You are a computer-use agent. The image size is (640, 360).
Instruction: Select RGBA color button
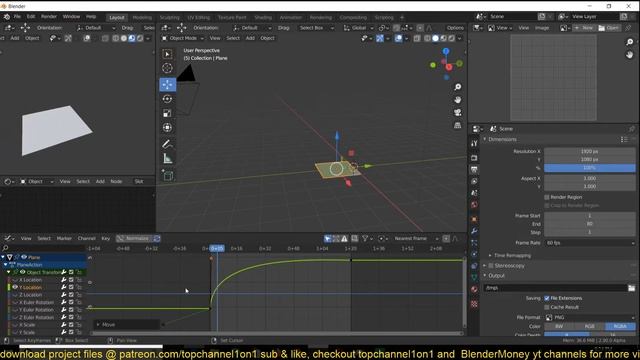pos(620,327)
